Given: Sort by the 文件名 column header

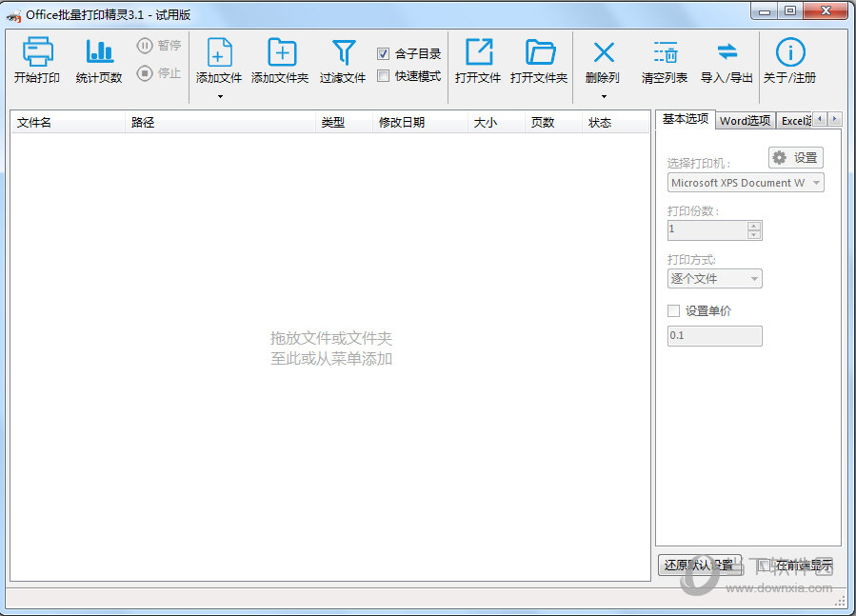Looking at the screenshot, I should pyautogui.click(x=69, y=122).
